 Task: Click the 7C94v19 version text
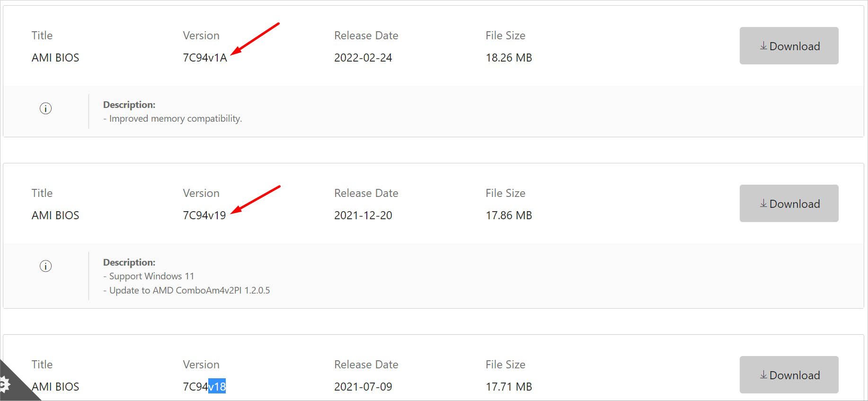tap(204, 215)
